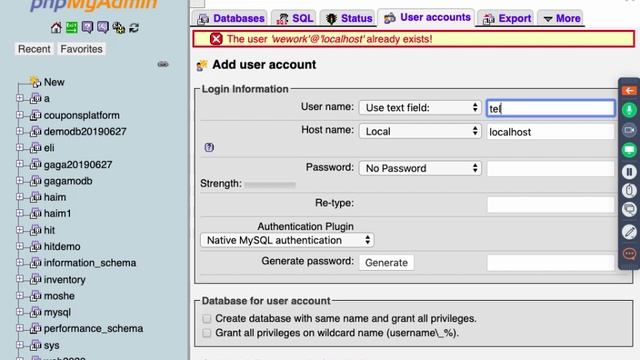
Task: Check Grant all privileges on wildcard name
Action: [207, 333]
